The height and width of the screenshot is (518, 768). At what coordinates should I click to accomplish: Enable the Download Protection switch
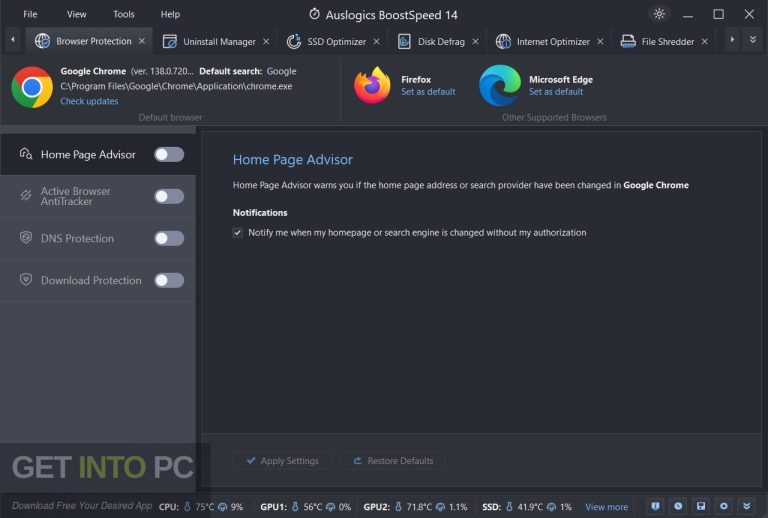pos(169,281)
